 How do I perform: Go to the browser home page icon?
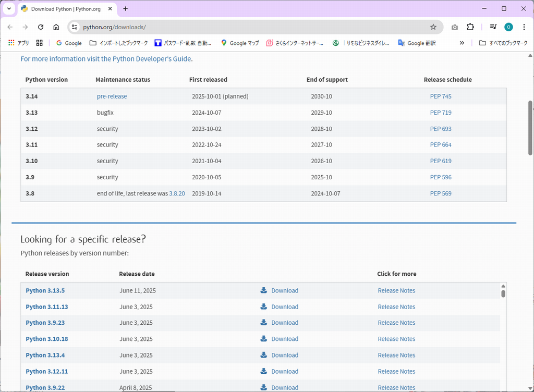click(x=56, y=27)
